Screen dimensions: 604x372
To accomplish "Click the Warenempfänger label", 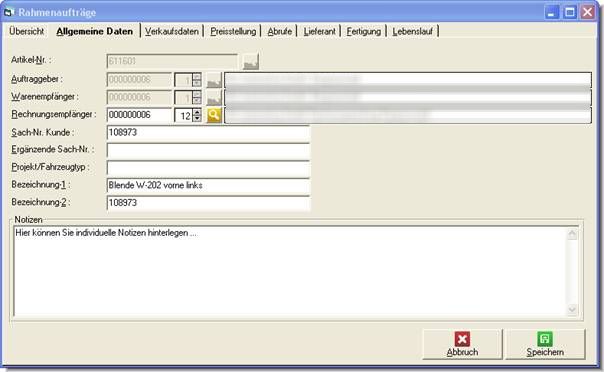I will (x=44, y=97).
